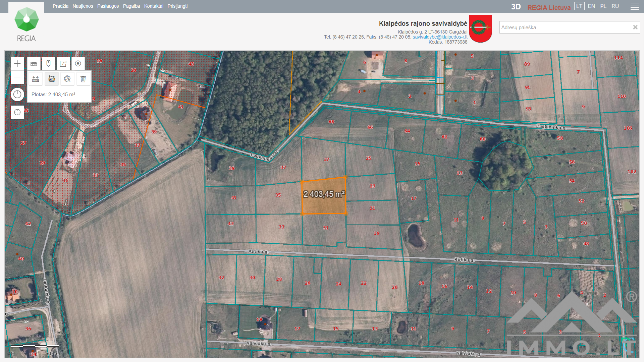Click the Klaipėda district coat of arms
644x362 pixels.
click(480, 28)
